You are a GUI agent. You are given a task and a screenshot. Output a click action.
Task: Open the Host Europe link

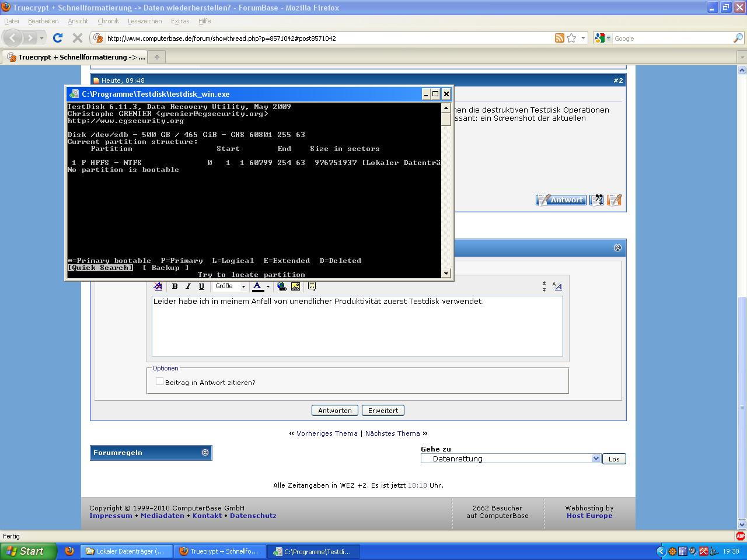pyautogui.click(x=589, y=516)
